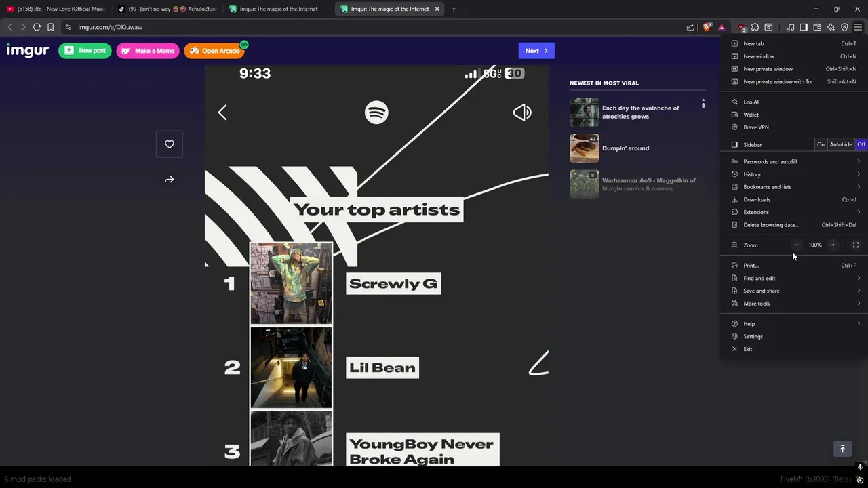Expand More tools submenu
This screenshot has width=868, height=488.
pyautogui.click(x=794, y=304)
